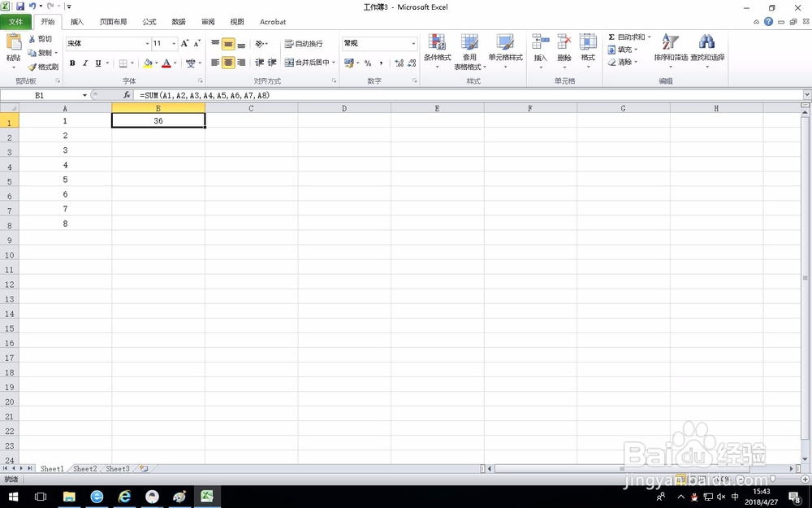This screenshot has height=508, width=812.
Task: Apply percent style to cell
Action: [368, 63]
